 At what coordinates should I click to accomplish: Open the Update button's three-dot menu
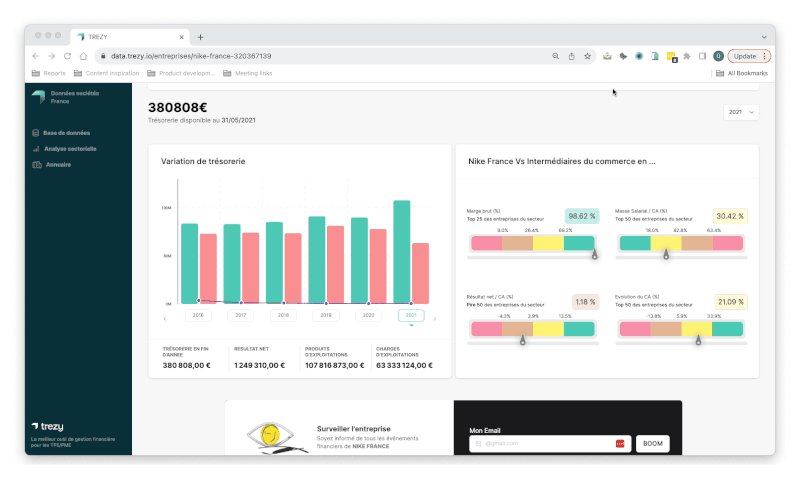click(x=764, y=56)
